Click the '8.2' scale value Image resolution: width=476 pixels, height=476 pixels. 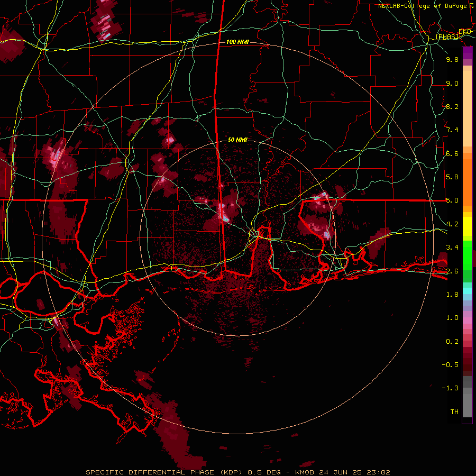pos(452,106)
